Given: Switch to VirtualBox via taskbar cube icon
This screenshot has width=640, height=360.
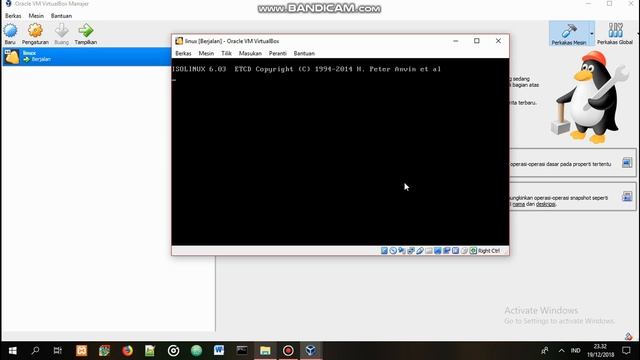Looking at the screenshot, I should point(311,351).
